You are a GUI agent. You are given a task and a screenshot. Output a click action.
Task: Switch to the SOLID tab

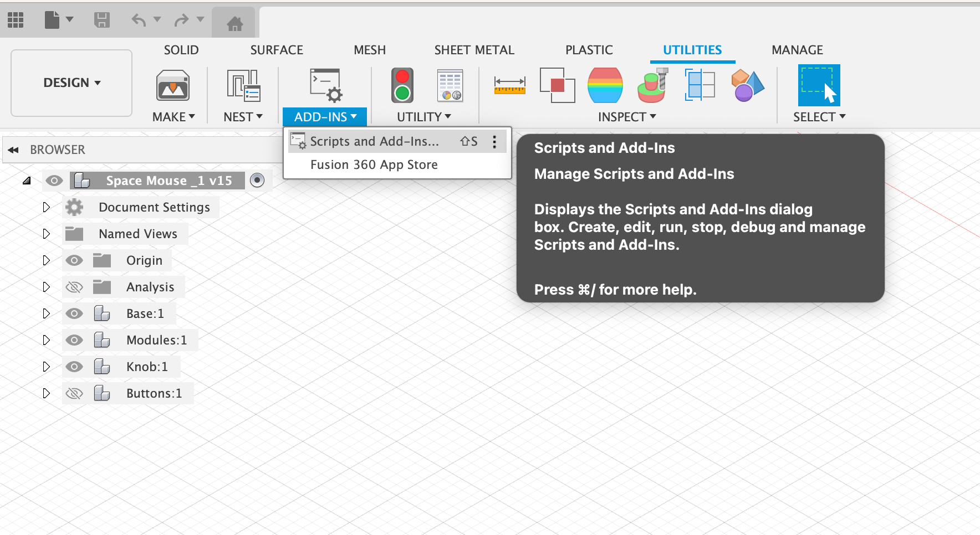pyautogui.click(x=181, y=50)
